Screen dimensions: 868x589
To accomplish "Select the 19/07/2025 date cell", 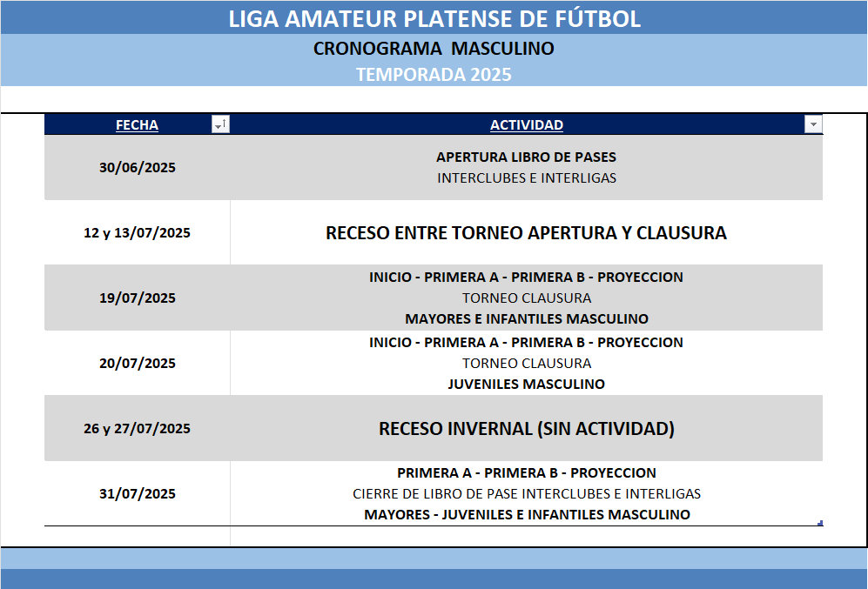I will (x=137, y=298).
